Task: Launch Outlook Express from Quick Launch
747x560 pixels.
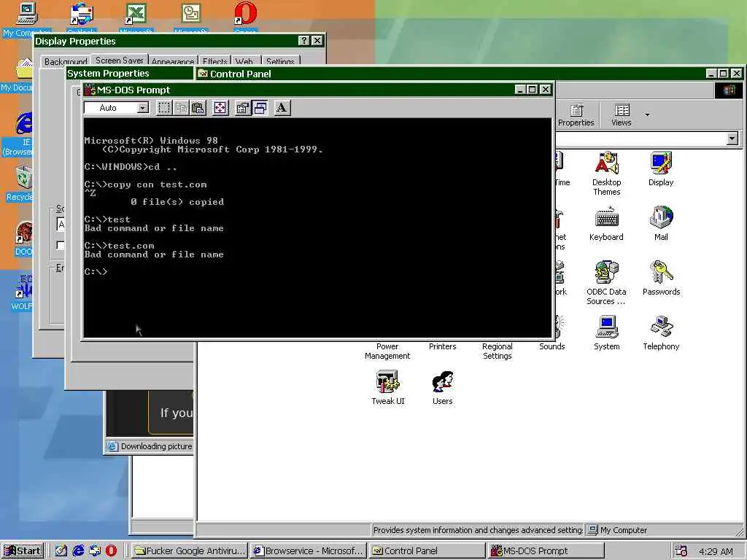Action: 95,551
